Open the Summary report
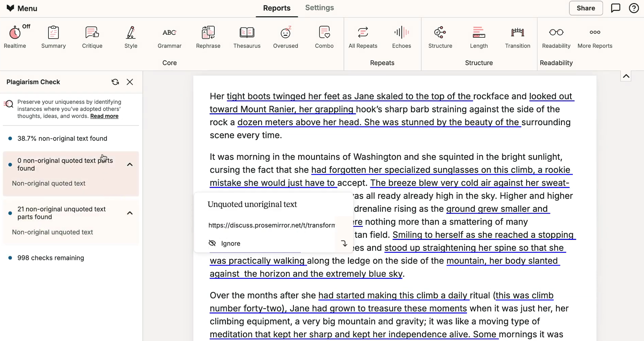Screen dimensions: 644x341 click(54, 37)
